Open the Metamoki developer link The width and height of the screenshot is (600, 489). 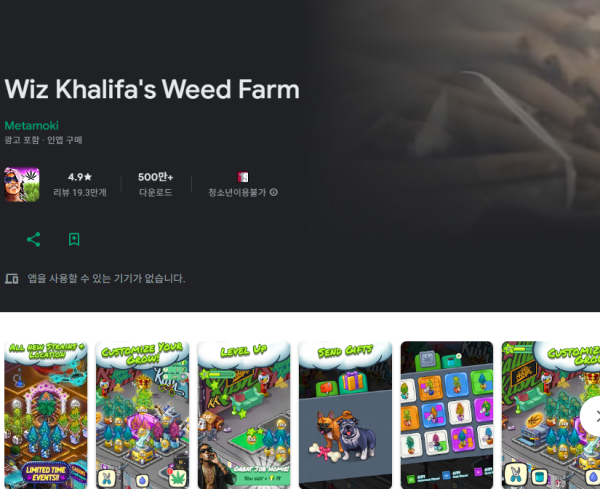pyautogui.click(x=31, y=126)
